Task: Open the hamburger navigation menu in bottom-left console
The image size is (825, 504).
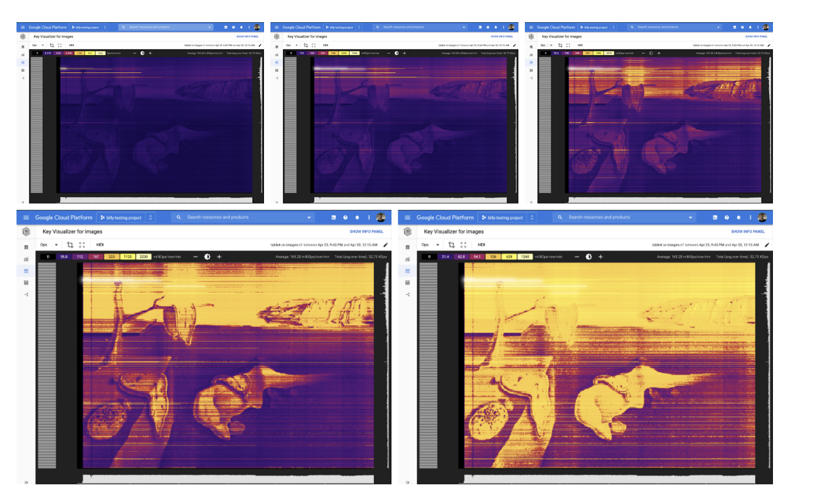Action: (x=26, y=217)
